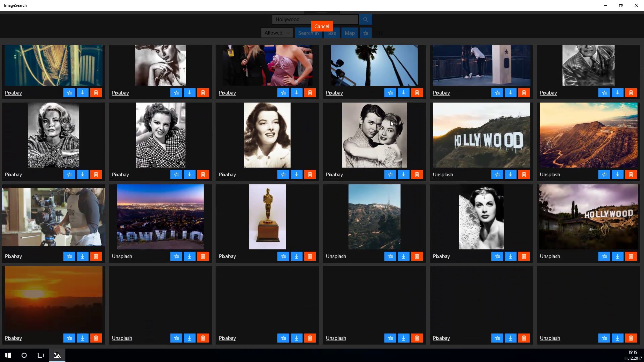Delete the palm trees image
The image size is (644, 362).
pyautogui.click(x=417, y=93)
